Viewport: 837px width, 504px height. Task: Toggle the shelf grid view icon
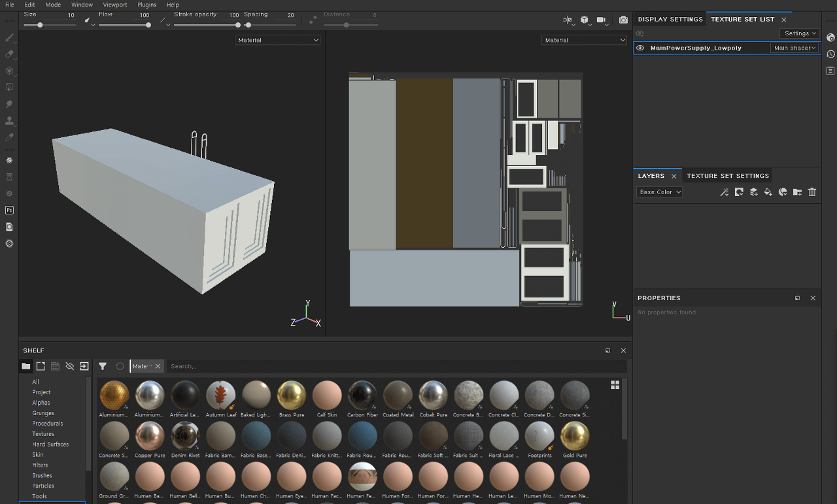click(615, 385)
